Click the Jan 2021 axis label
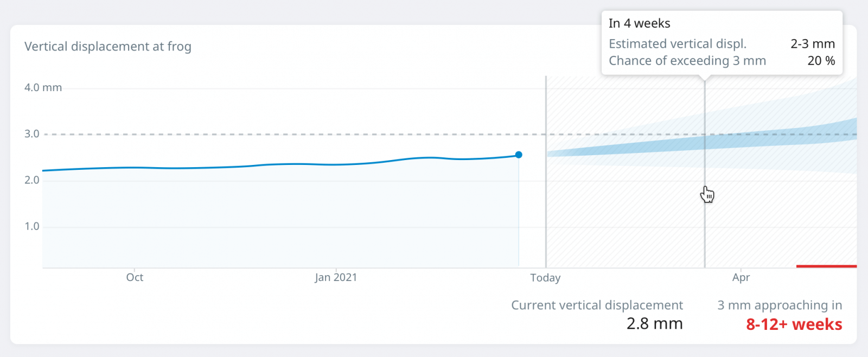This screenshot has height=357, width=868. [336, 277]
